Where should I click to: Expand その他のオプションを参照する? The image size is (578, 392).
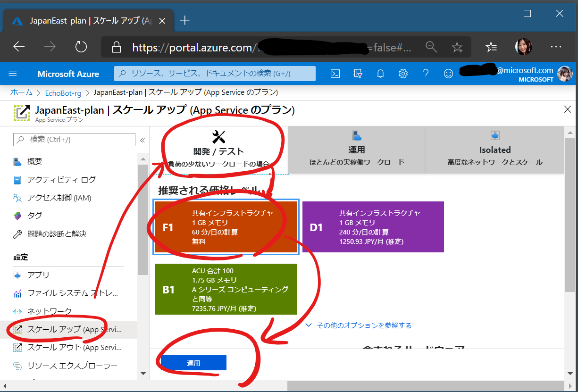[359, 325]
